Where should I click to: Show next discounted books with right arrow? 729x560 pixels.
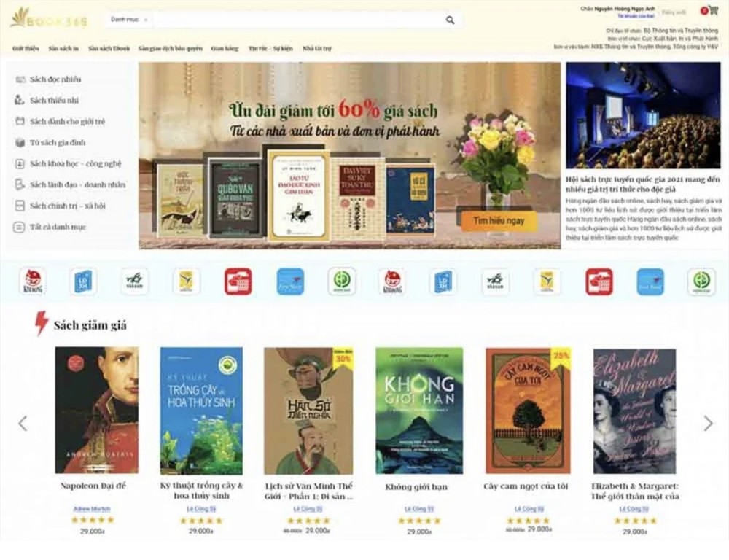click(708, 423)
